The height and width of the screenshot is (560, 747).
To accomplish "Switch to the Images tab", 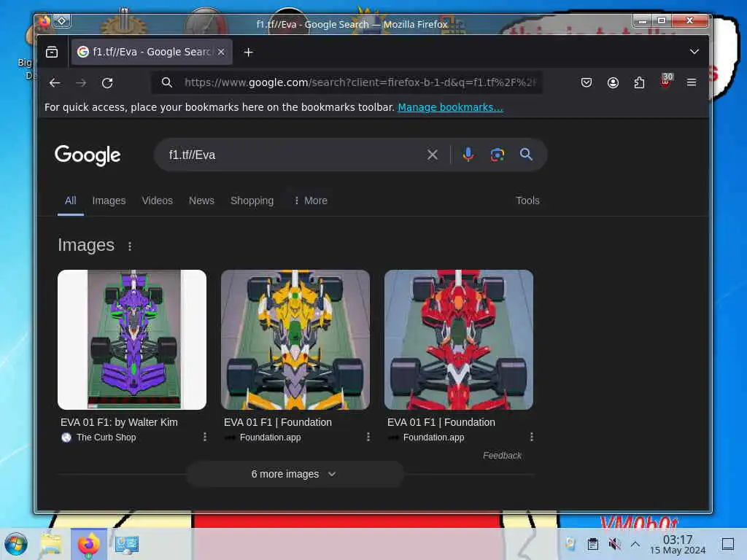I will (x=109, y=201).
